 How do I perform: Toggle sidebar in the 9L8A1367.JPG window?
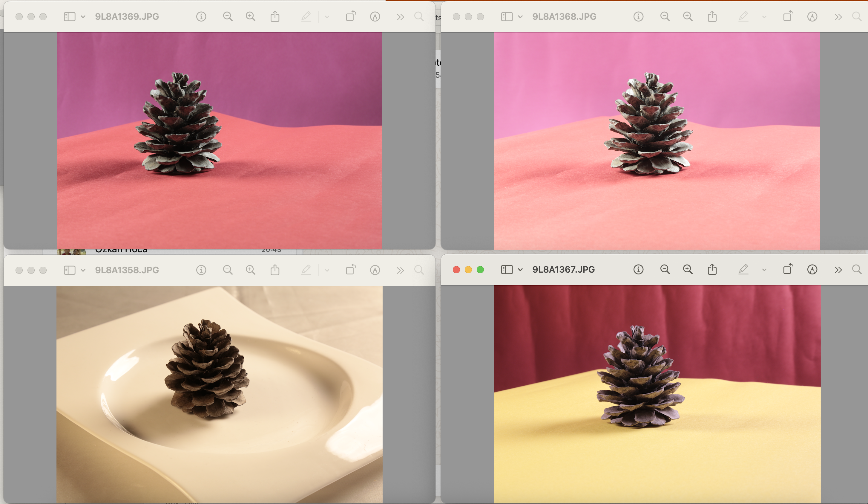click(507, 270)
